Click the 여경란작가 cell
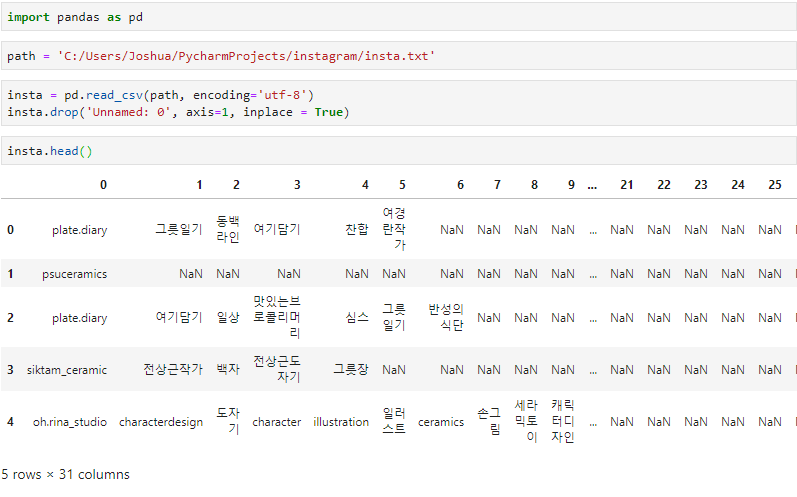This screenshot has height=497, width=797. (x=394, y=229)
